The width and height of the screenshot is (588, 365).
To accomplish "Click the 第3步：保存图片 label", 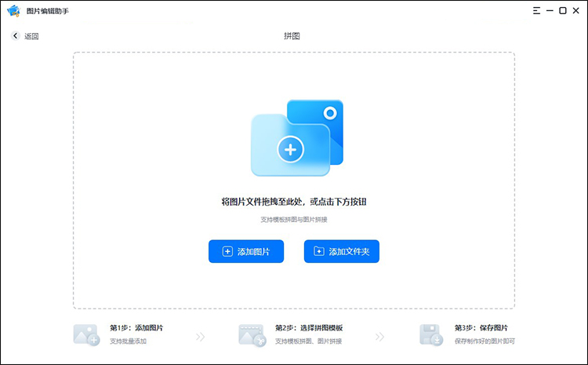I will [x=481, y=328].
